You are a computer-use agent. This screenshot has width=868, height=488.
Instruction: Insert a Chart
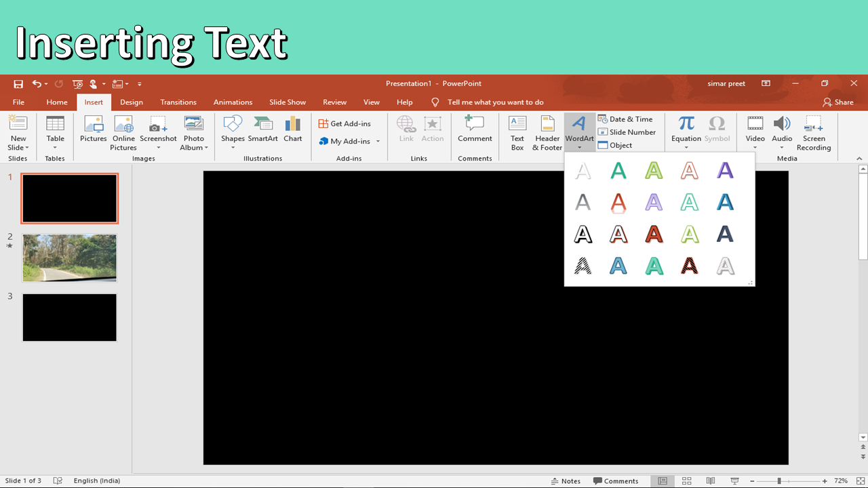click(293, 129)
